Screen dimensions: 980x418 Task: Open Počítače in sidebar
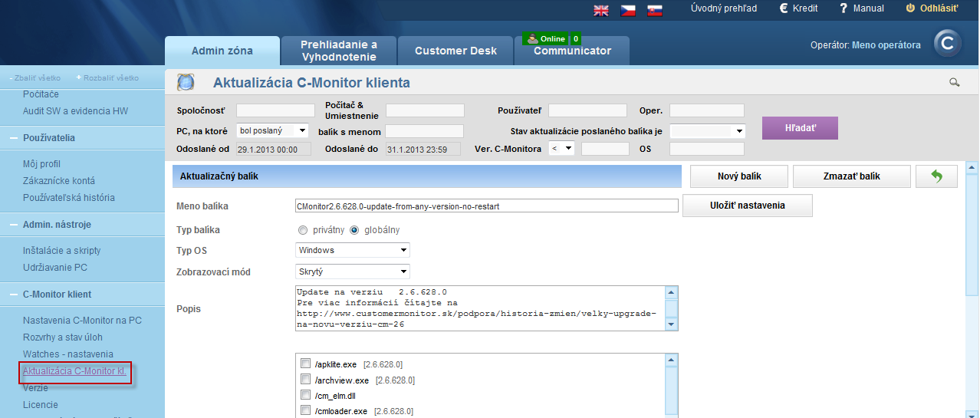pos(41,94)
